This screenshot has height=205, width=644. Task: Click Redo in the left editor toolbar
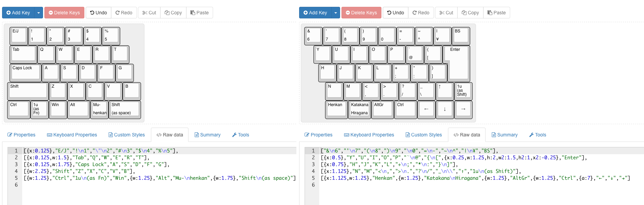pos(124,13)
